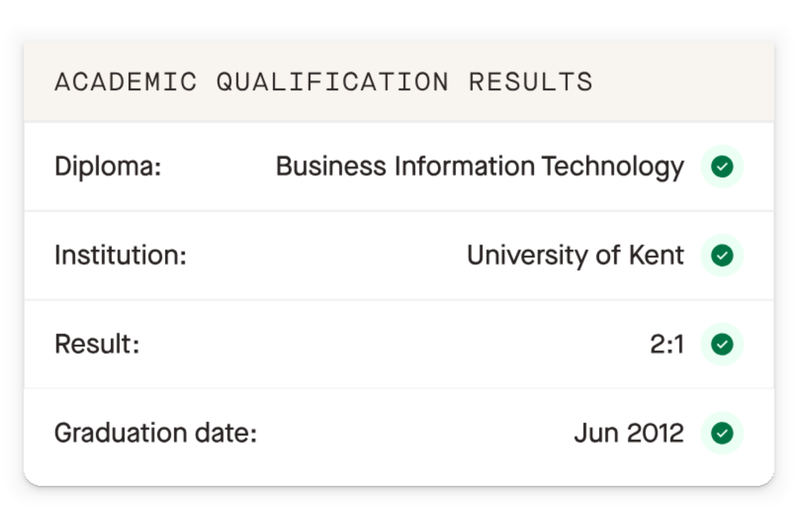Select the "Graduation date:" field label
Image resolution: width=798 pixels, height=532 pixels.
155,433
